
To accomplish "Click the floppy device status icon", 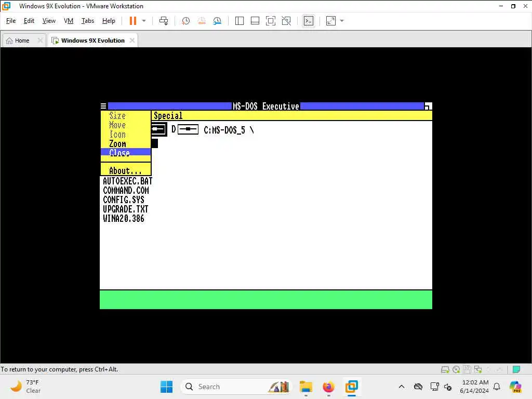I will (x=467, y=369).
